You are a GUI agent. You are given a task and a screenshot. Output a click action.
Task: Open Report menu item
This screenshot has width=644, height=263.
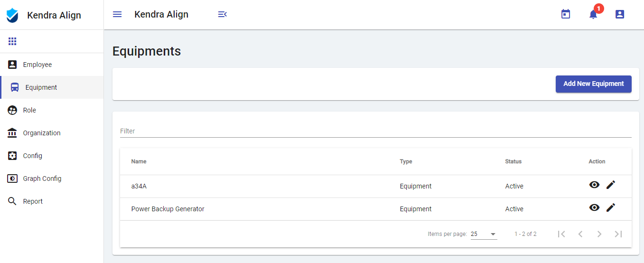point(52,201)
